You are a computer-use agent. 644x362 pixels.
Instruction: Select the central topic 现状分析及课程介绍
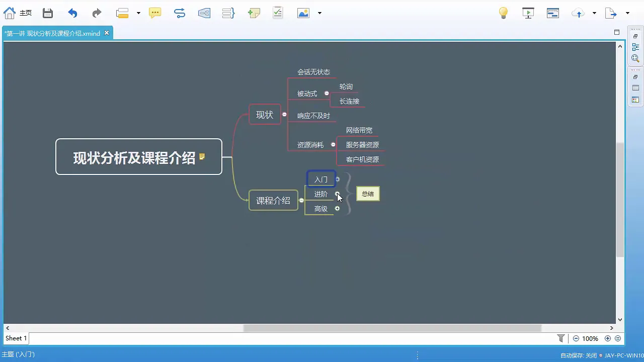coord(139,157)
